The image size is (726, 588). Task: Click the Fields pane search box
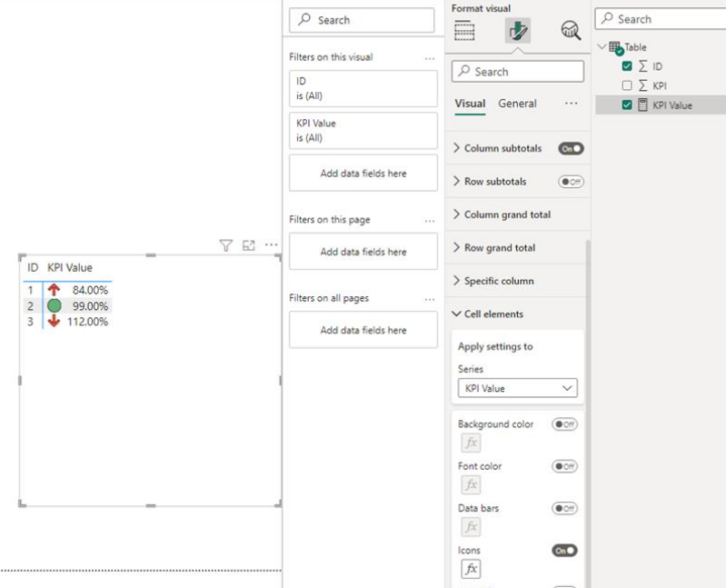(x=661, y=19)
